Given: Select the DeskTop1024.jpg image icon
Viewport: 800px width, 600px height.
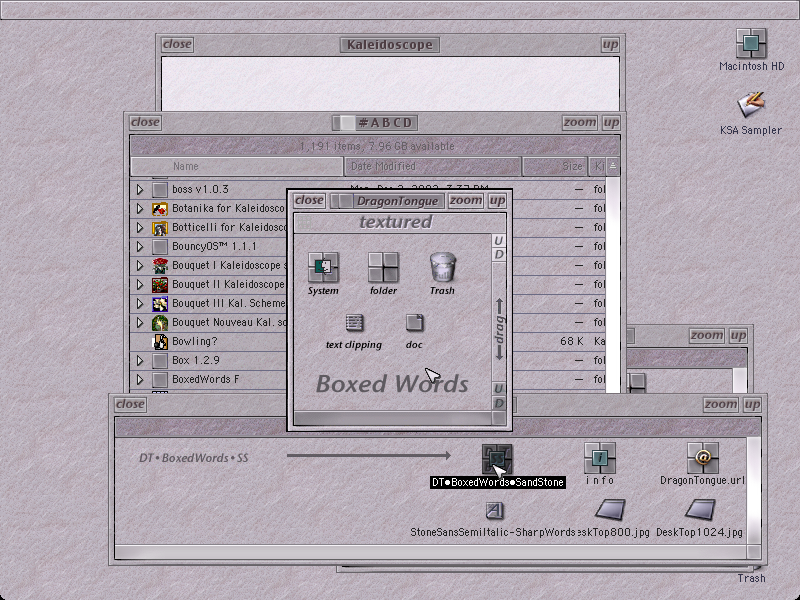Looking at the screenshot, I should pyautogui.click(x=700, y=510).
